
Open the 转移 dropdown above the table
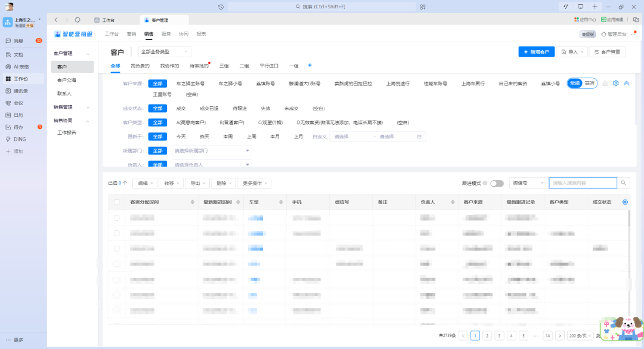click(171, 183)
